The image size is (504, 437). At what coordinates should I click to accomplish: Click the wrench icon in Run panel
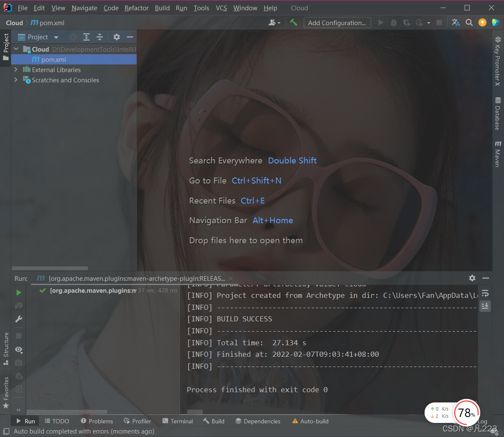pos(19,319)
